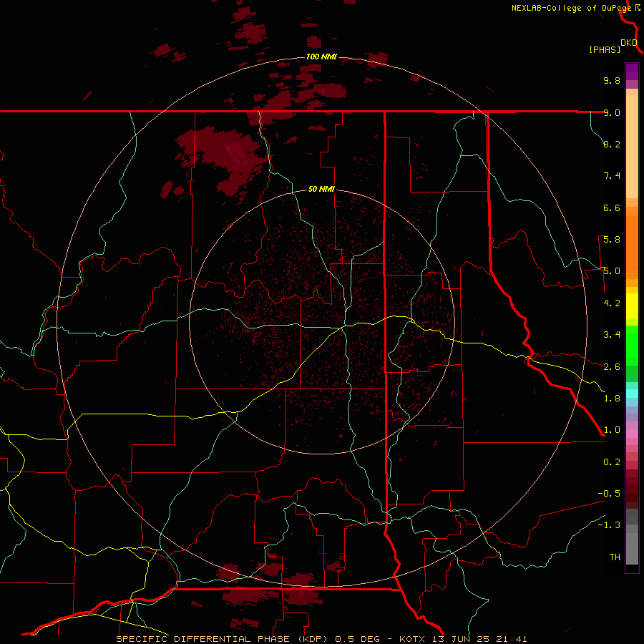Click the 5.0 color scale value
The image size is (644, 644).
612,271
